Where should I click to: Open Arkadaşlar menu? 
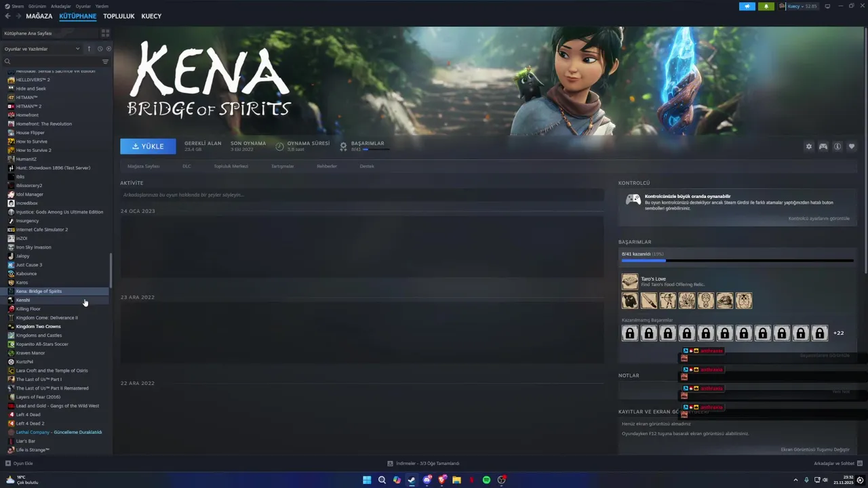(x=61, y=6)
